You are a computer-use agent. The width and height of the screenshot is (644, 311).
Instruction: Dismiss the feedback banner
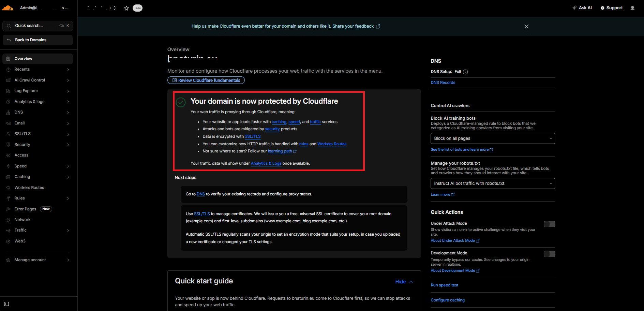tap(526, 26)
